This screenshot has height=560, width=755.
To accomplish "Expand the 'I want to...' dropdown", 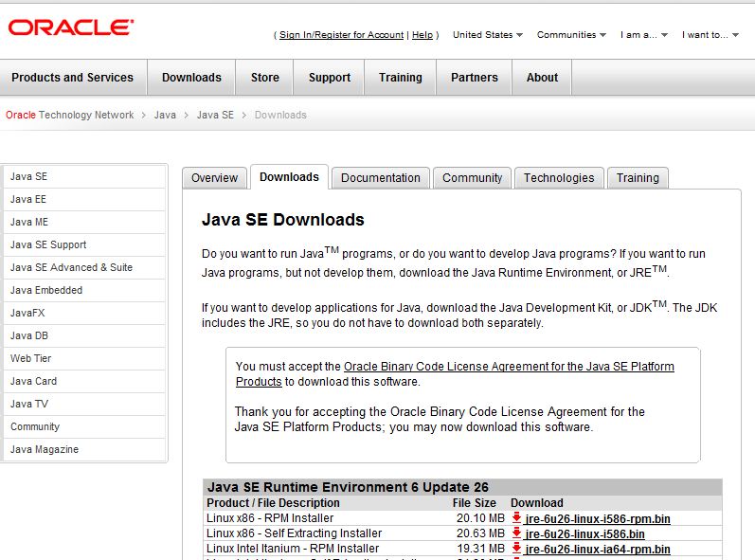I will (x=710, y=35).
